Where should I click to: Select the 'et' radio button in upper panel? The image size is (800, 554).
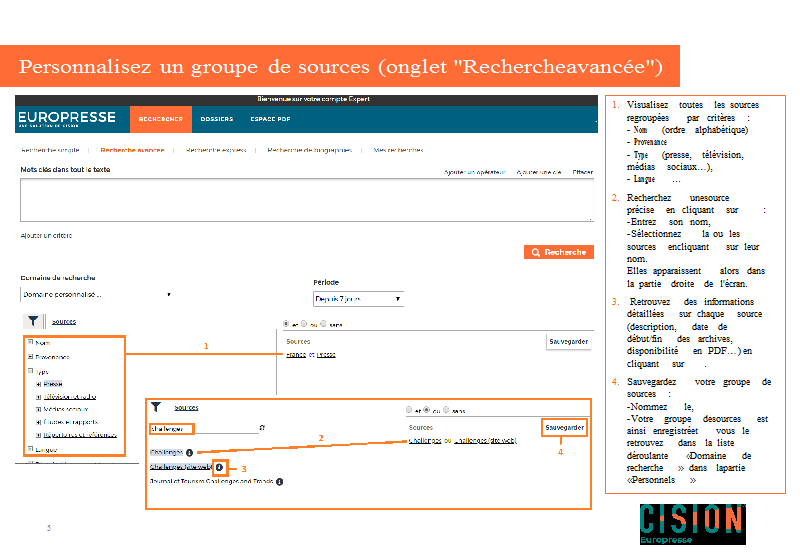pos(286,324)
